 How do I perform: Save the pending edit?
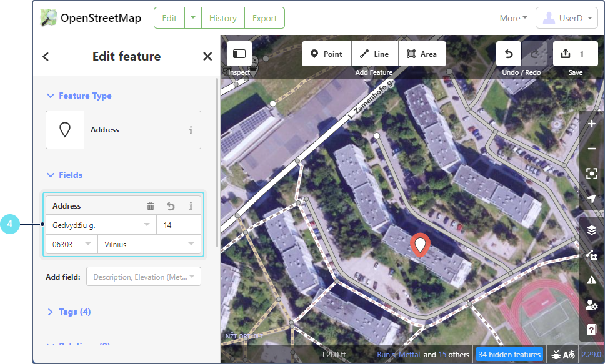[575, 54]
